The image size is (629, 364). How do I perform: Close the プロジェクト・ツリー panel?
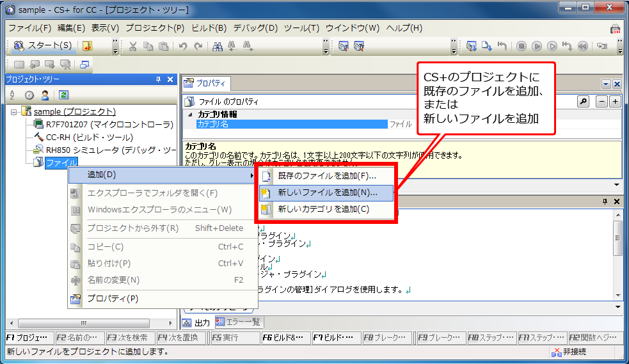coord(170,79)
